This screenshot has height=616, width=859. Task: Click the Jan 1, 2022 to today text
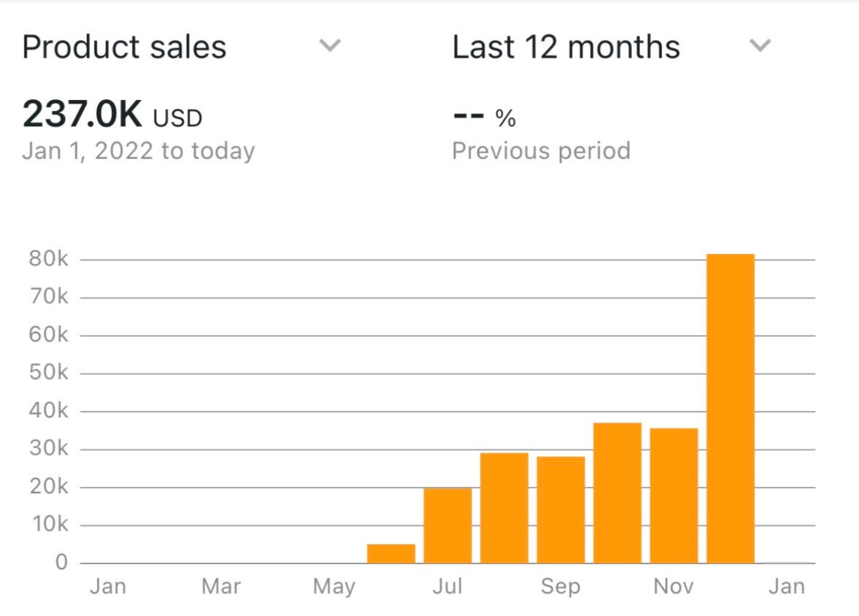(x=139, y=151)
